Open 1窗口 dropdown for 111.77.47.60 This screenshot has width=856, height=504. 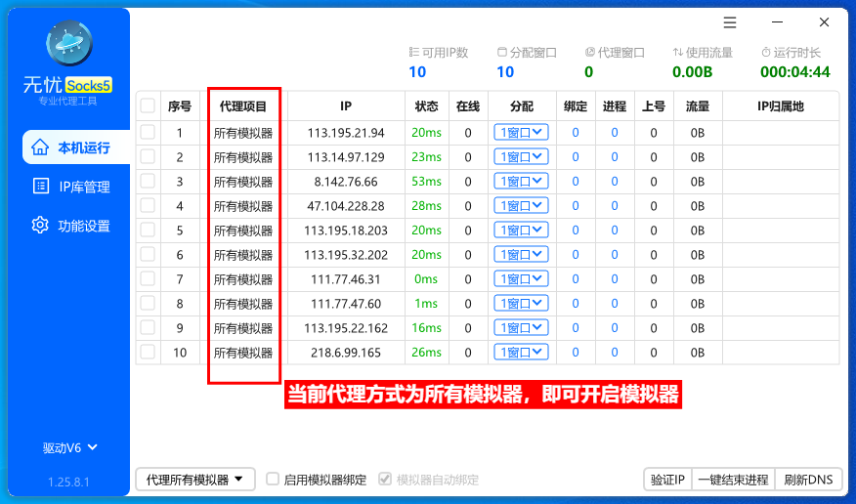pyautogui.click(x=521, y=303)
